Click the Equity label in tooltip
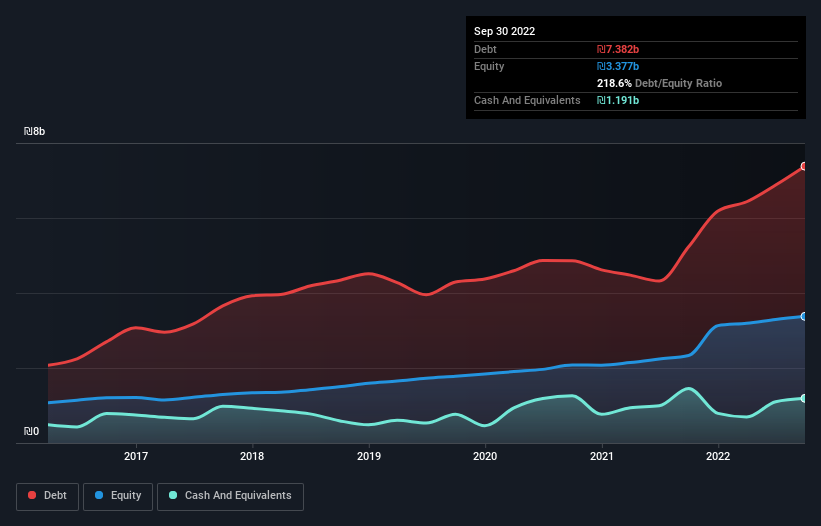The width and height of the screenshot is (821, 526). click(489, 66)
